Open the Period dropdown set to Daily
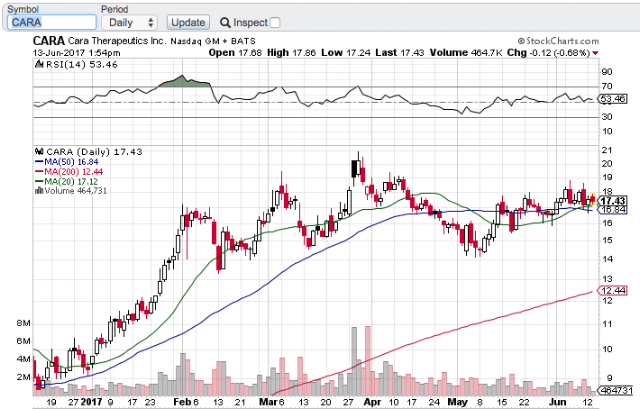640x409 pixels. click(x=130, y=22)
